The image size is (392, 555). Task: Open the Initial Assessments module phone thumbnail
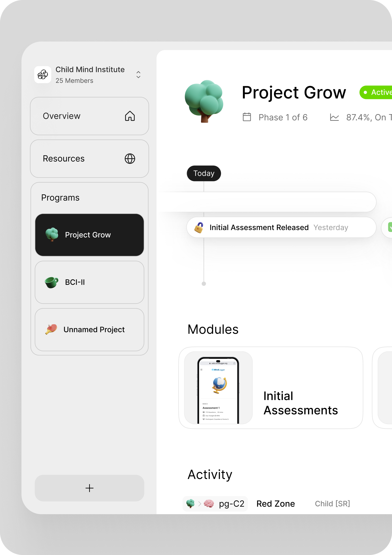point(218,388)
